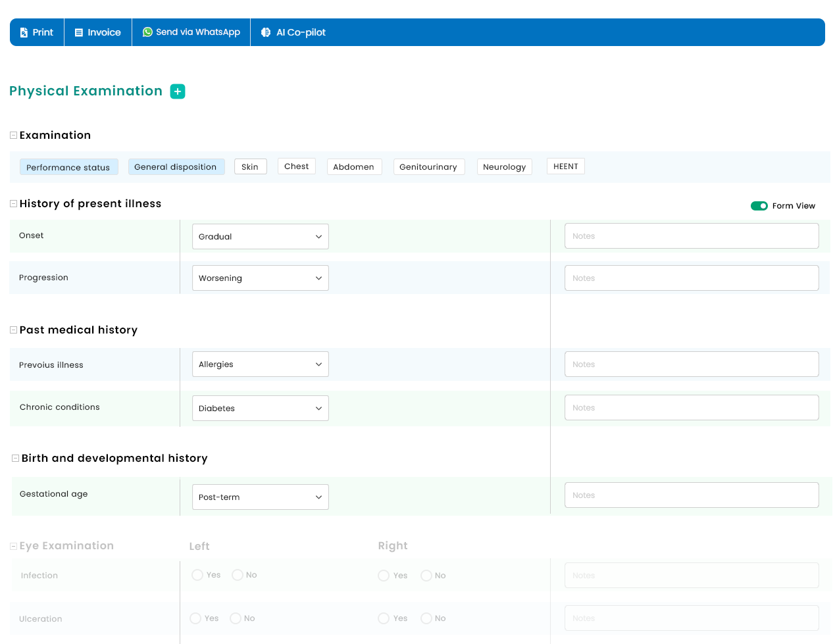
Task: Open the Invoice option
Action: (x=98, y=32)
